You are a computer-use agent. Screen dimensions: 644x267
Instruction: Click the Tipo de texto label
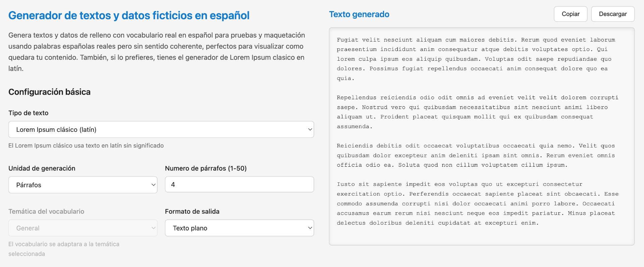pos(29,113)
